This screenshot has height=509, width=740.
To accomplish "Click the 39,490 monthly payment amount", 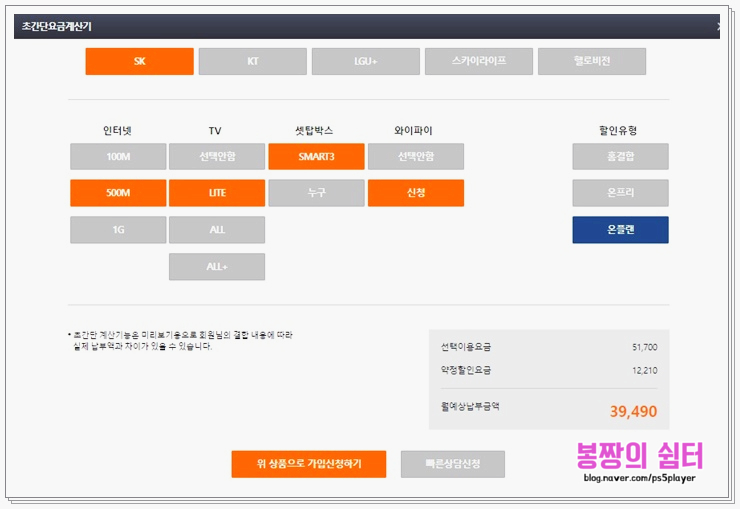I will [x=633, y=411].
